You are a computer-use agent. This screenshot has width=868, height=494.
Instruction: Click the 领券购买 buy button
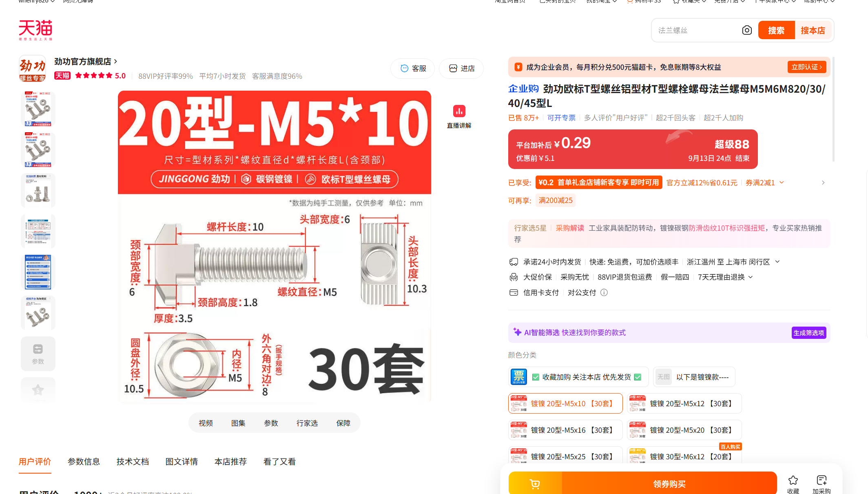click(x=669, y=484)
